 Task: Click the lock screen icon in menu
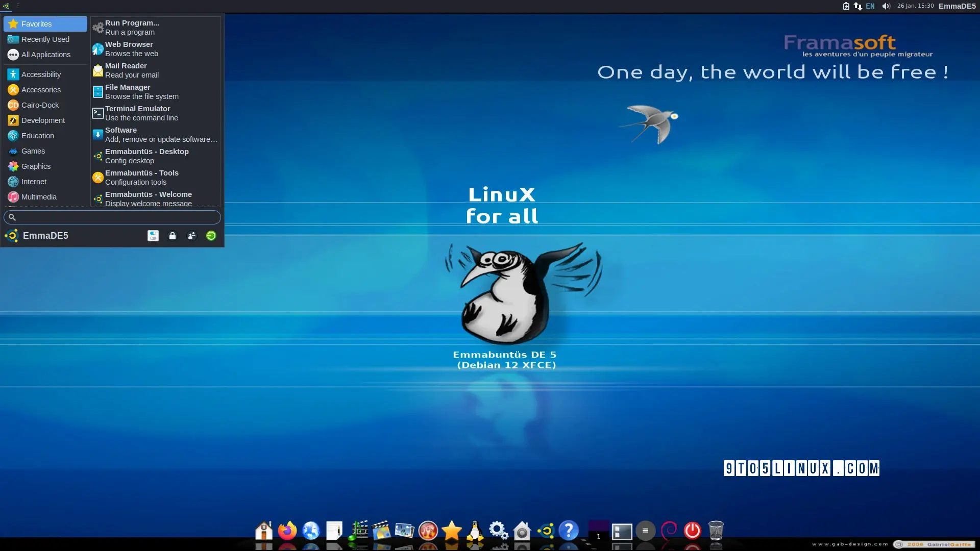[173, 236]
